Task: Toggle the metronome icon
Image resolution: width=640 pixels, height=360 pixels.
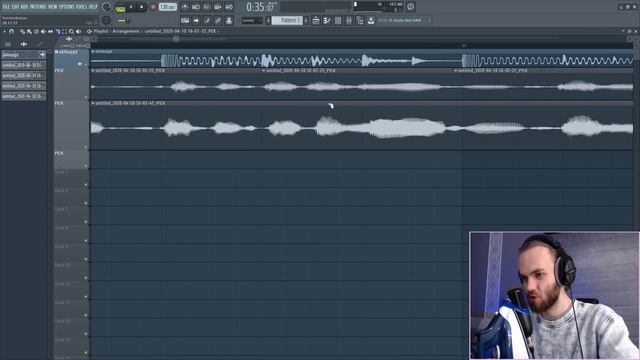Action: tap(184, 7)
